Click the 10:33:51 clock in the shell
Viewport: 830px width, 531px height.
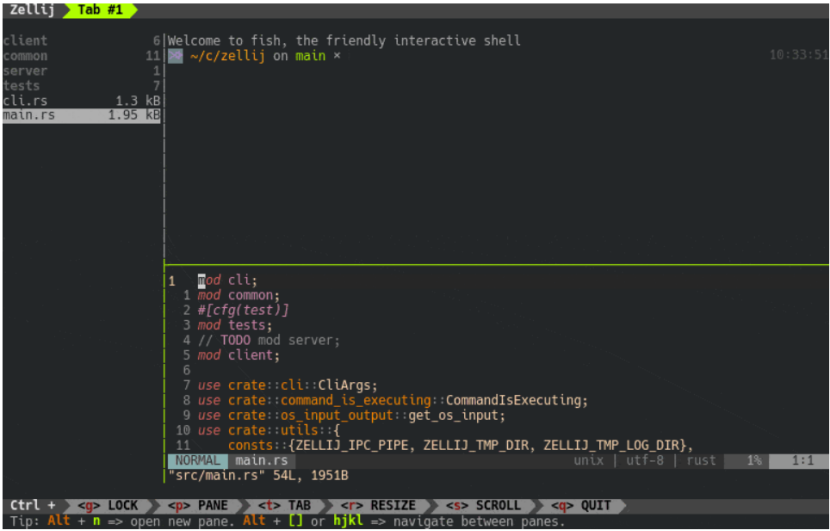pos(799,55)
